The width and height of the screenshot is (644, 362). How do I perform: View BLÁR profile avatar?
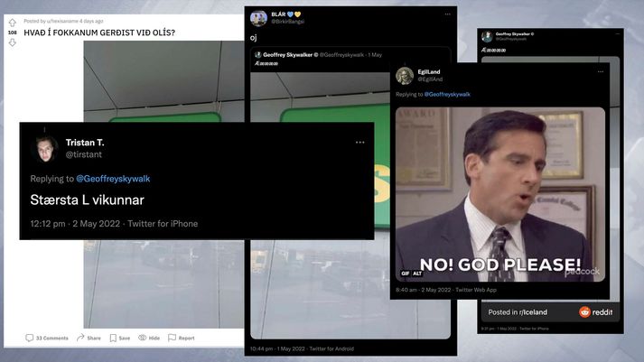(x=258, y=18)
